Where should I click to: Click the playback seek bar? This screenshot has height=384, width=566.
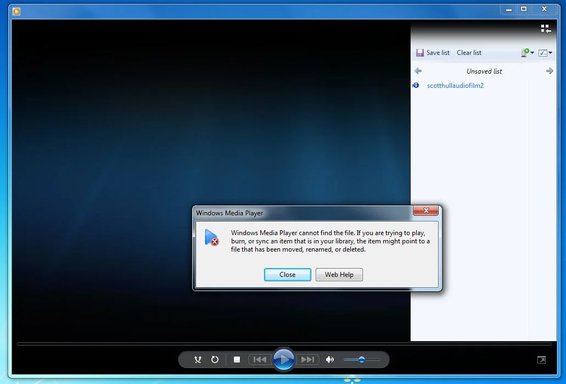click(x=284, y=344)
